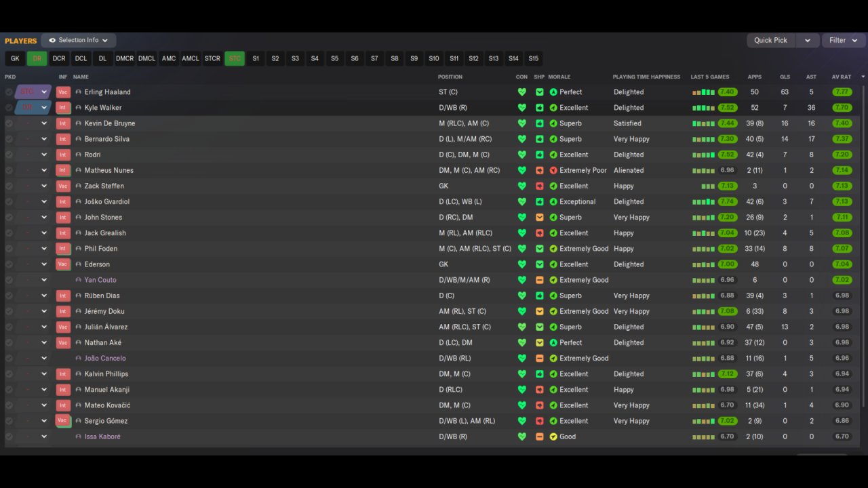Screen dimensions: 868x488
Task: Open Erling Haaland's STC position dropdown
Action: coord(33,92)
